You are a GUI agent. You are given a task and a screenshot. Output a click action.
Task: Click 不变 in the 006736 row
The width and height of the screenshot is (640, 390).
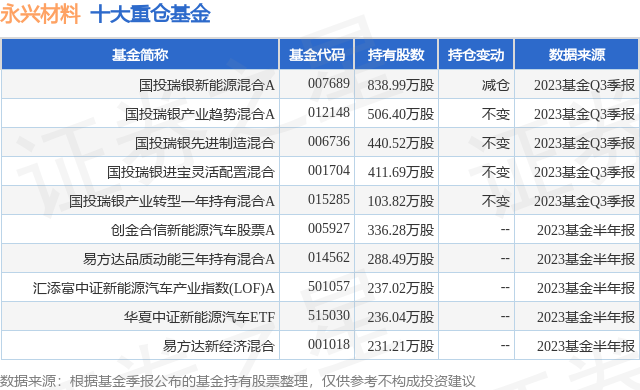tap(496, 143)
